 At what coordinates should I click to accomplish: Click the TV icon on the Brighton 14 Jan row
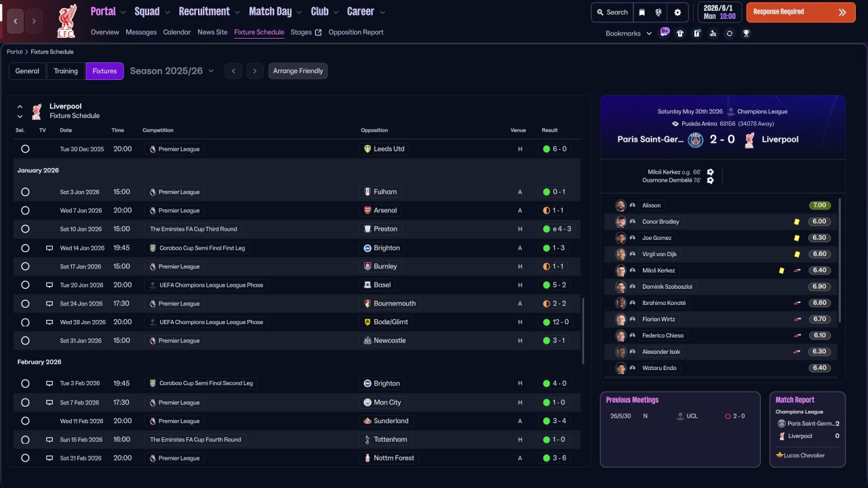coord(50,248)
